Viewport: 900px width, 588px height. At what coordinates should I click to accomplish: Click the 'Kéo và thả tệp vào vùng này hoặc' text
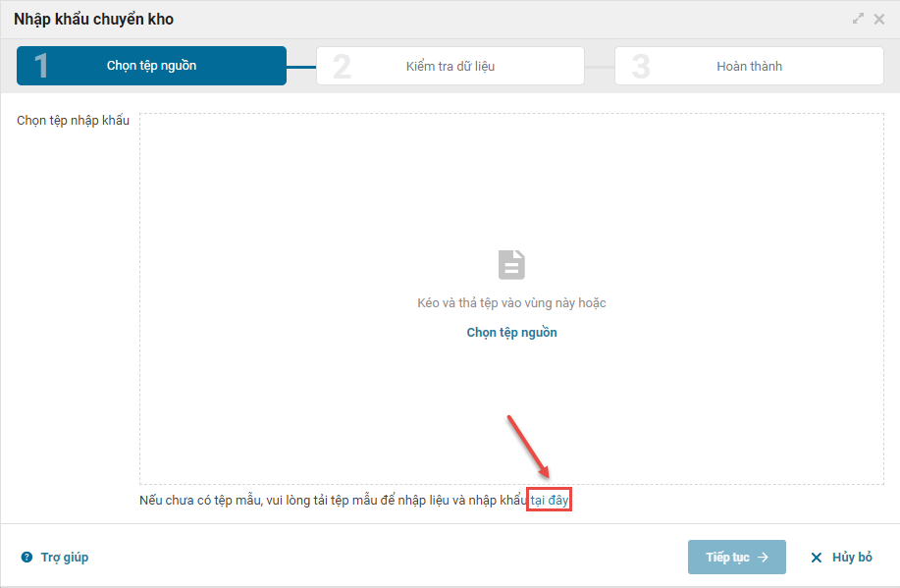click(x=511, y=303)
